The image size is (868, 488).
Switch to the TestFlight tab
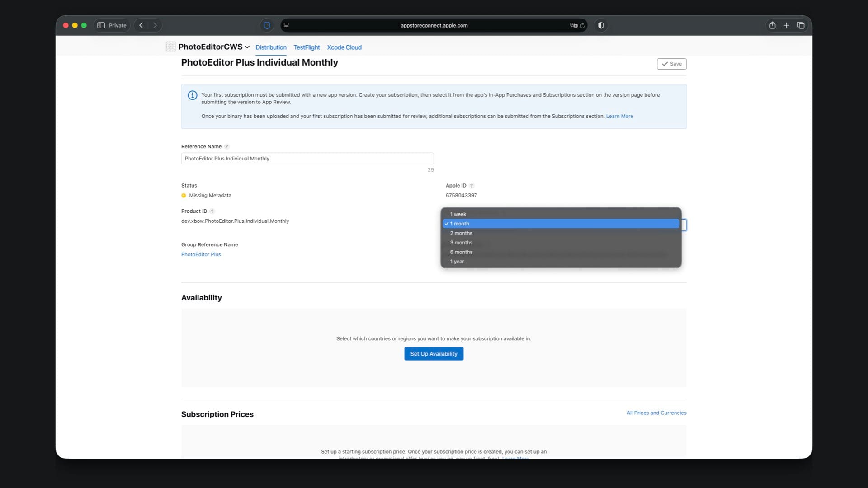[x=307, y=47]
